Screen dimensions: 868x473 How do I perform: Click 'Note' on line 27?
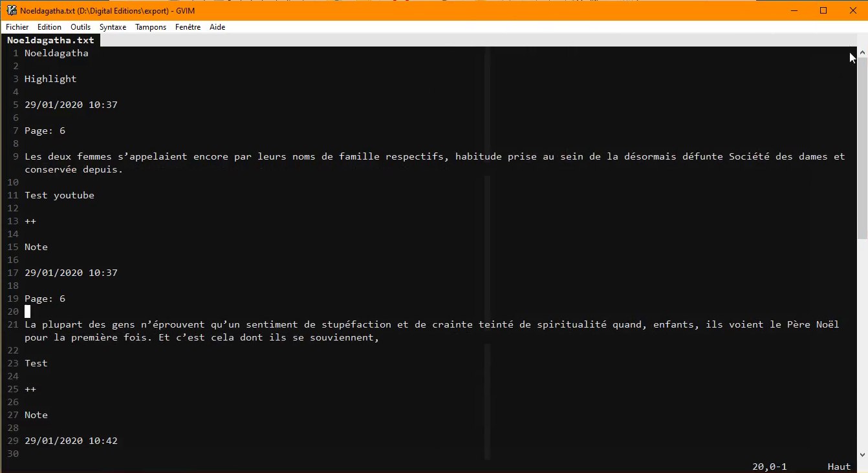36,415
